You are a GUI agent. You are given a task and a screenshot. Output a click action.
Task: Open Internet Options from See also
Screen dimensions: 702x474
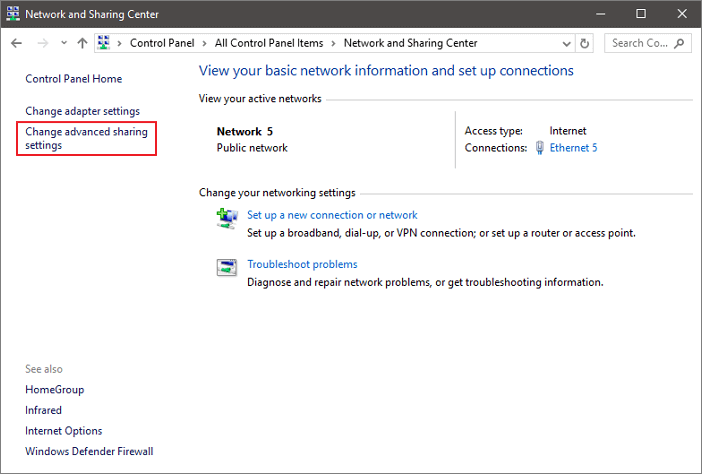click(63, 431)
